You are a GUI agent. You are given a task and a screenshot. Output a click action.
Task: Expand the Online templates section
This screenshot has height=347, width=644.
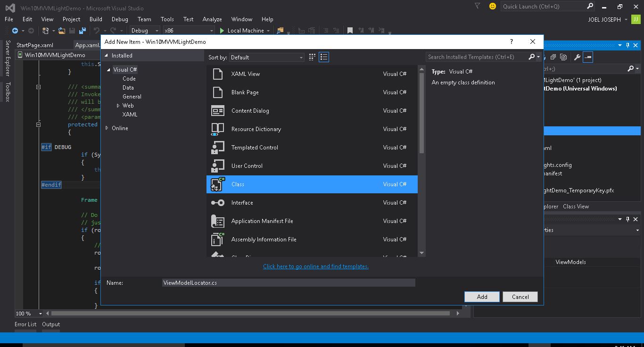[107, 128]
